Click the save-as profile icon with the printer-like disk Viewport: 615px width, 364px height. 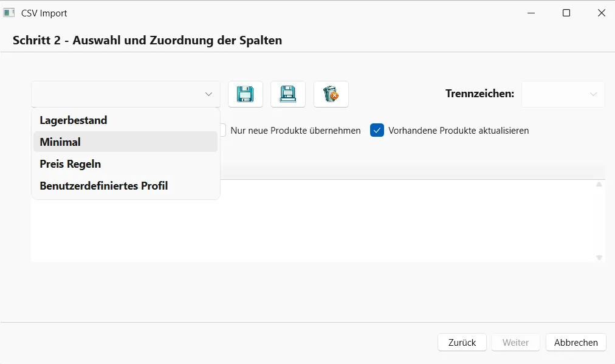click(x=288, y=94)
